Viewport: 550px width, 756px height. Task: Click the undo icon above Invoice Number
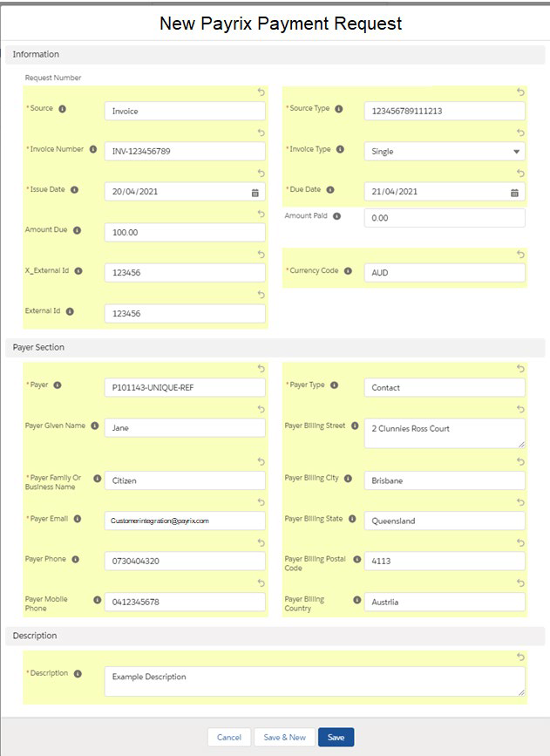coord(261,133)
